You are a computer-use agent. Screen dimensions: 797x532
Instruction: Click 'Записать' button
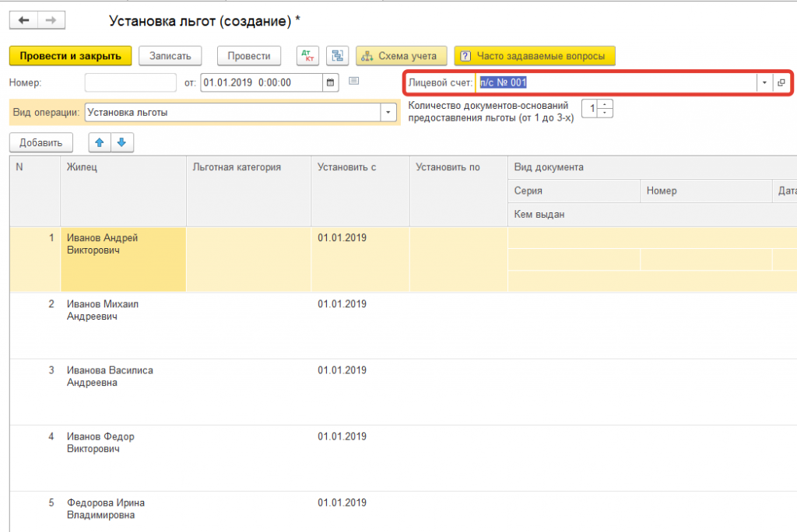(x=170, y=56)
